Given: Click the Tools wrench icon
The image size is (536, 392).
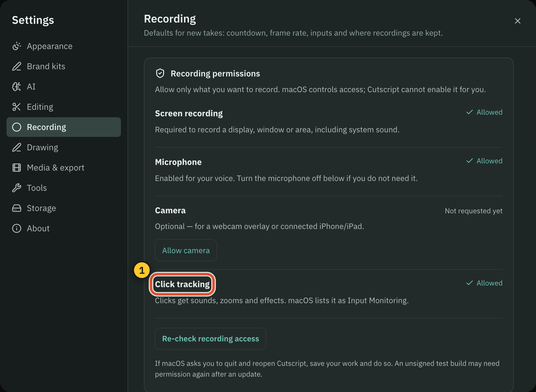Looking at the screenshot, I should 16,188.
